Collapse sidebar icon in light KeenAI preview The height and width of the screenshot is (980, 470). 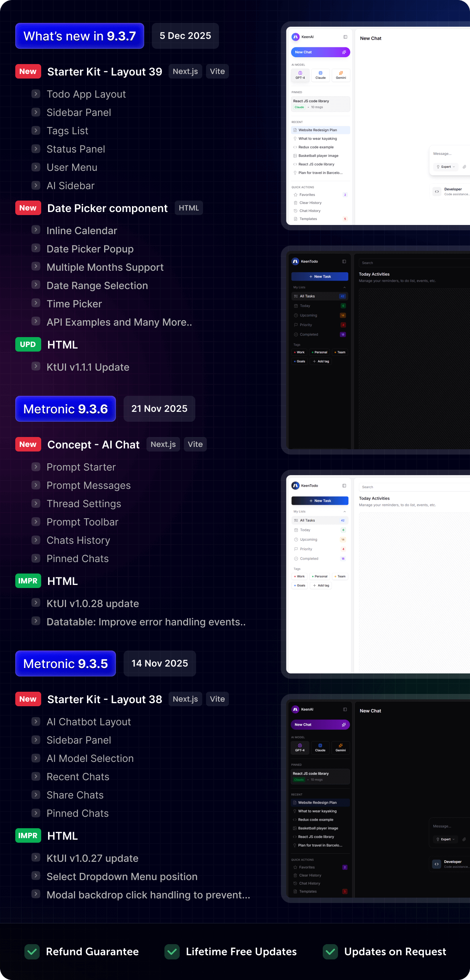tap(345, 37)
